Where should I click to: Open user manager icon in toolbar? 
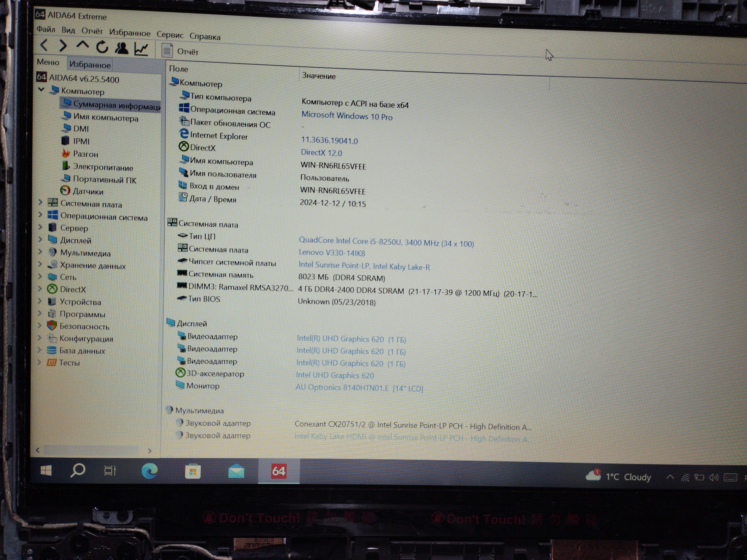click(x=121, y=48)
